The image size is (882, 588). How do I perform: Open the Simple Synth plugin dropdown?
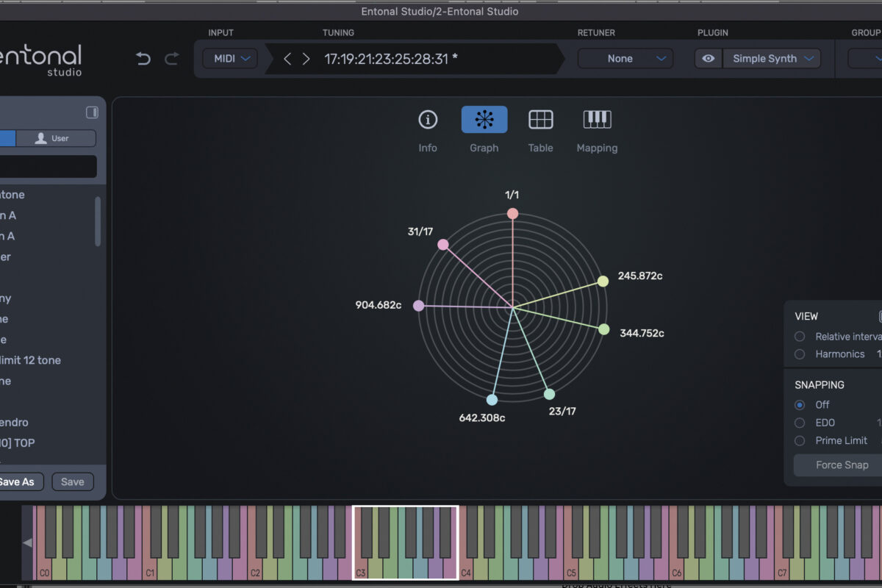(x=771, y=58)
